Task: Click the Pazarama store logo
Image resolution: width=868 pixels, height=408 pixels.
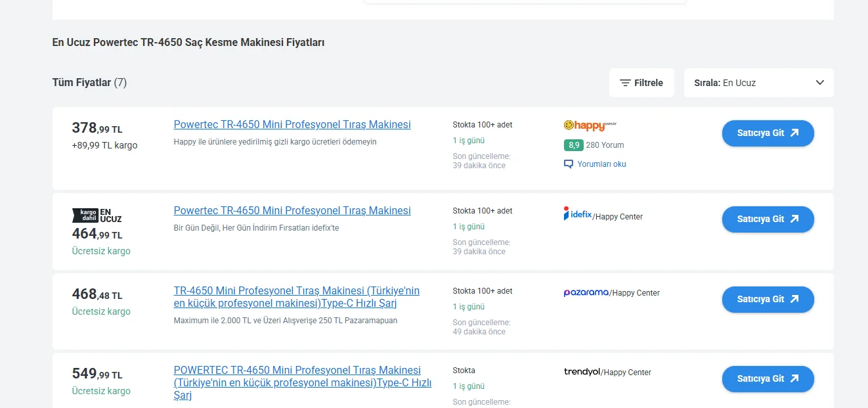Action: coord(586,292)
